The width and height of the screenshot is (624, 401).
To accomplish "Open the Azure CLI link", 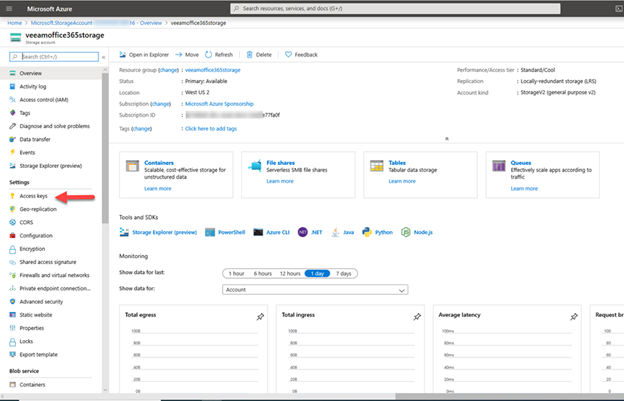I will pos(271,232).
